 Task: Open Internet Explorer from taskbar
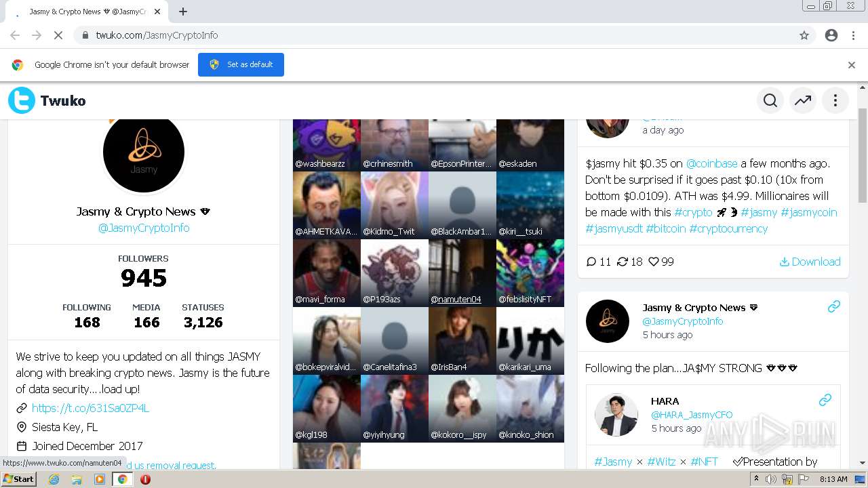[54, 479]
